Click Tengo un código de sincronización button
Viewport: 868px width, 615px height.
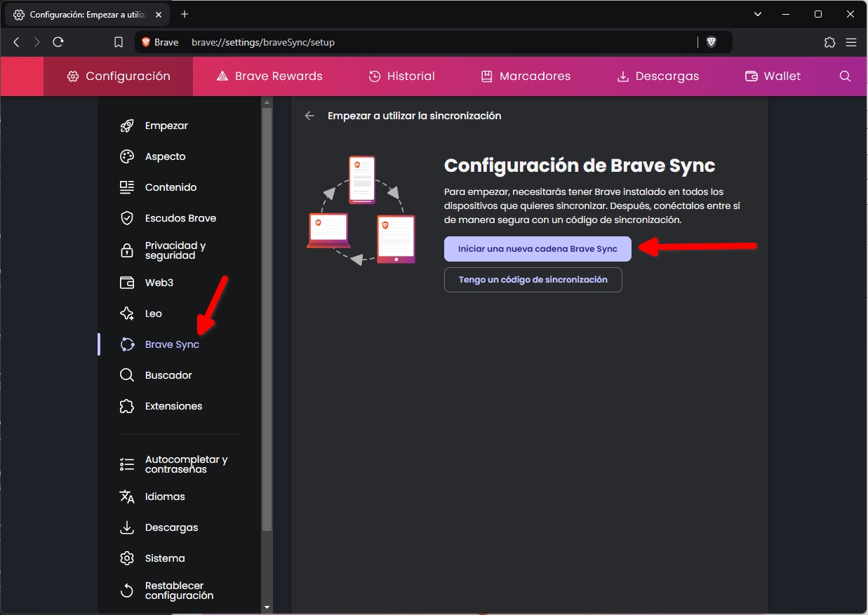(x=533, y=280)
